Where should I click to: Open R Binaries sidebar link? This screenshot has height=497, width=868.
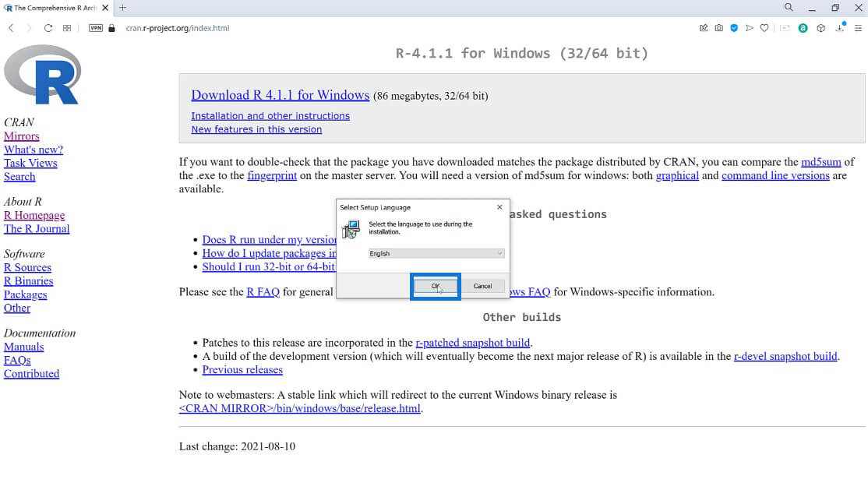[x=28, y=281]
